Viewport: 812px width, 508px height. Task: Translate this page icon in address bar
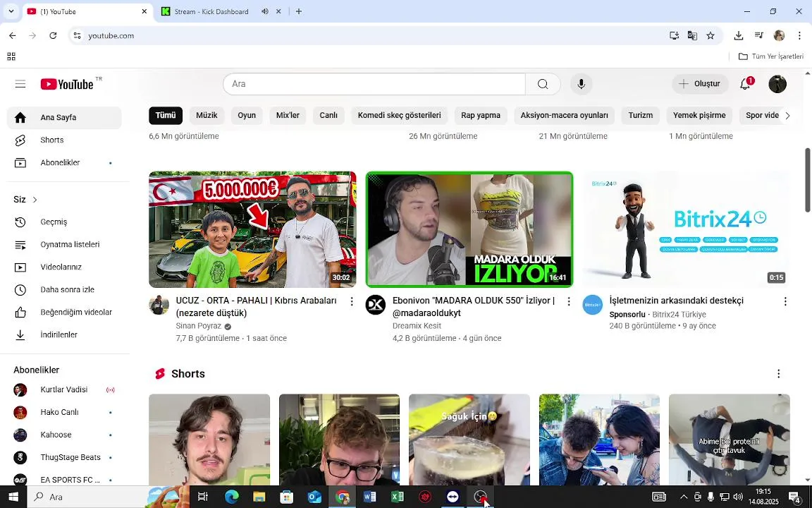click(692, 36)
